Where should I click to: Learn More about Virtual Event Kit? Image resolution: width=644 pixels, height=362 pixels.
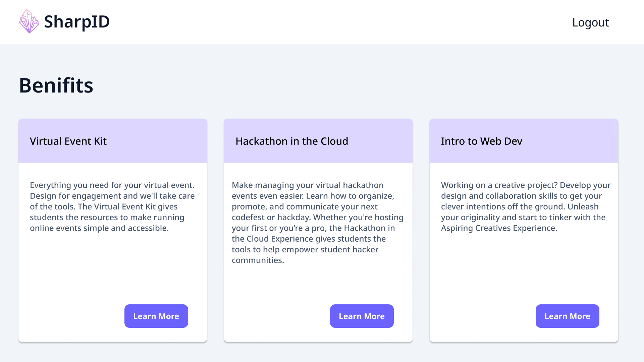pyautogui.click(x=156, y=316)
